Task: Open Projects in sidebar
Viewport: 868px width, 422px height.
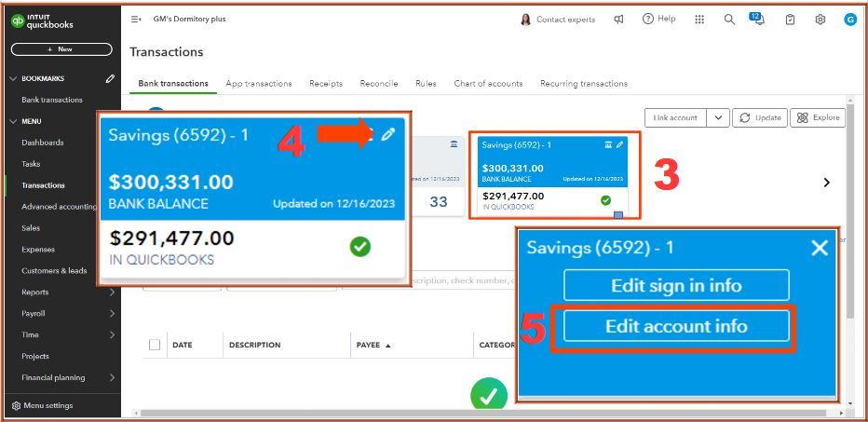Action: 35,356
